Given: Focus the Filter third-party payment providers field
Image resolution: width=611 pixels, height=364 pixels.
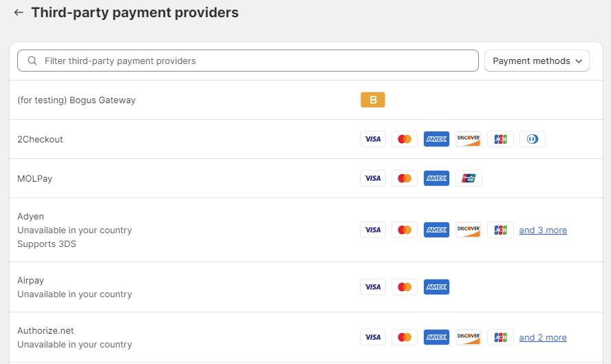Looking at the screenshot, I should coord(248,61).
